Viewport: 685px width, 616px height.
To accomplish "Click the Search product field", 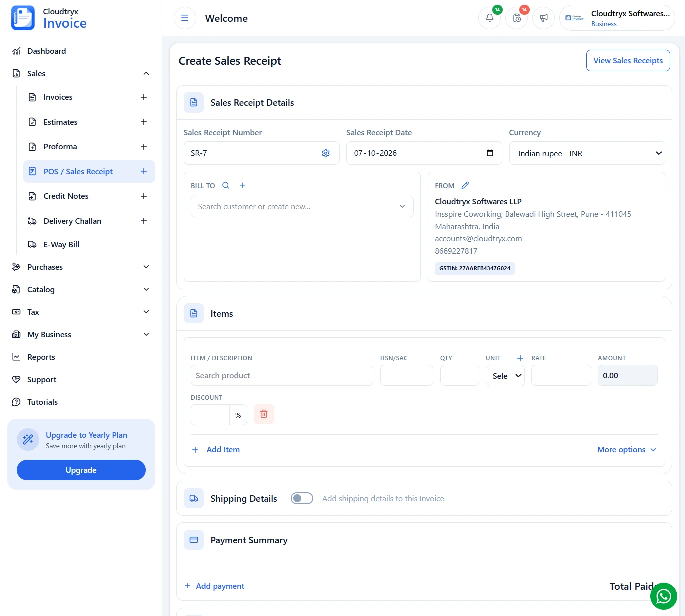I will point(282,376).
